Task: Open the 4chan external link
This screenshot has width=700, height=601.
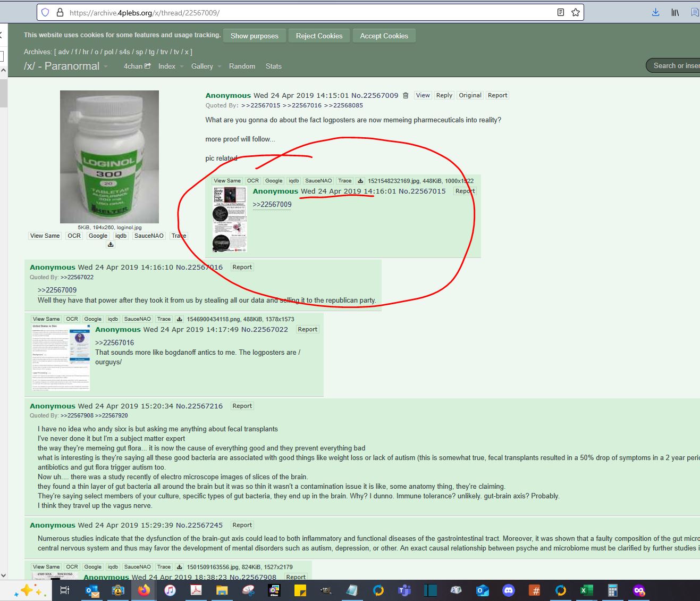Action: 137,66
